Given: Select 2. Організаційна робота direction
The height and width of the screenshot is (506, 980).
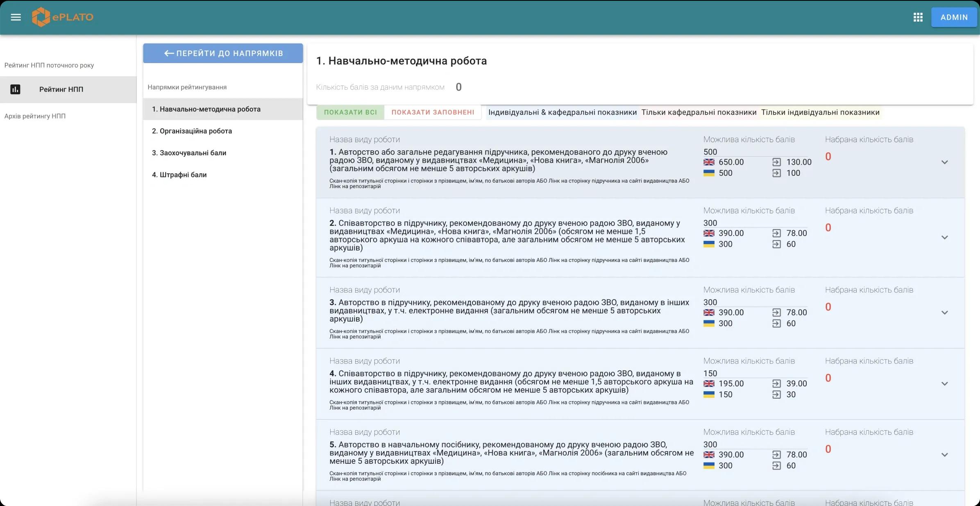Looking at the screenshot, I should click(x=192, y=131).
